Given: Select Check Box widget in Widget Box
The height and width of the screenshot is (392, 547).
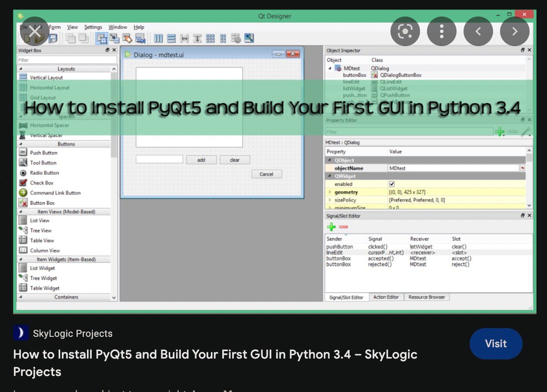Looking at the screenshot, I should click(x=42, y=183).
